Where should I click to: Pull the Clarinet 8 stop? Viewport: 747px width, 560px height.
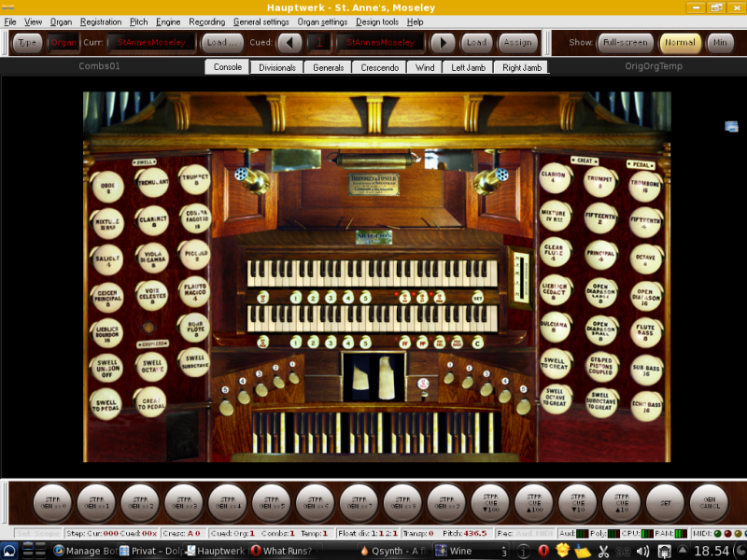pos(152,220)
